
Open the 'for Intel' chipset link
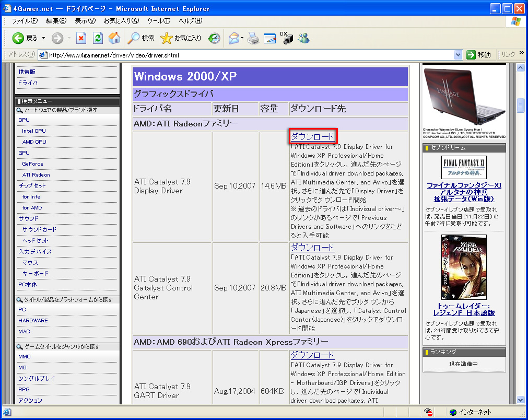pyautogui.click(x=32, y=197)
